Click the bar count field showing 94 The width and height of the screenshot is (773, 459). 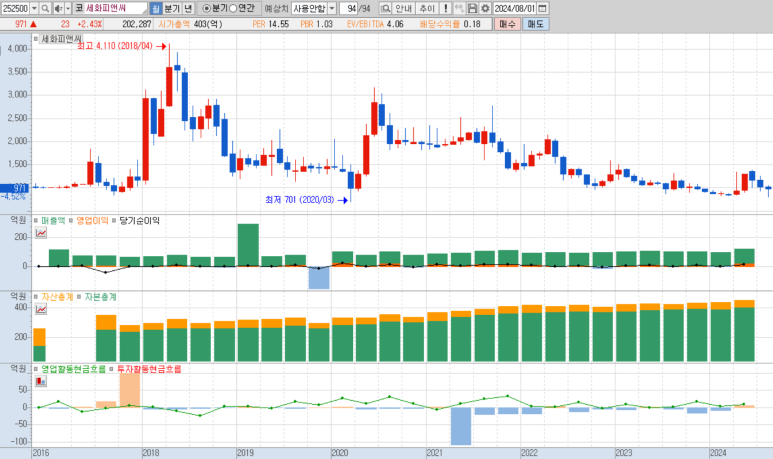coord(349,8)
